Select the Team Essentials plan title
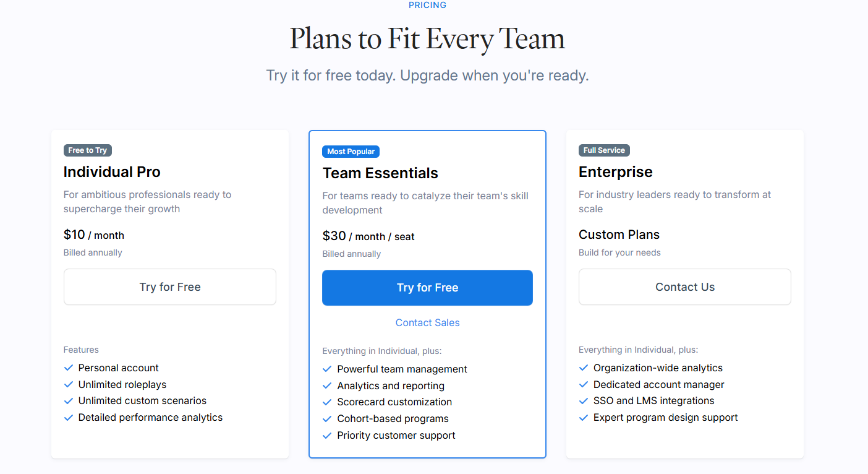Screen dimensions: 868x474 (380, 173)
